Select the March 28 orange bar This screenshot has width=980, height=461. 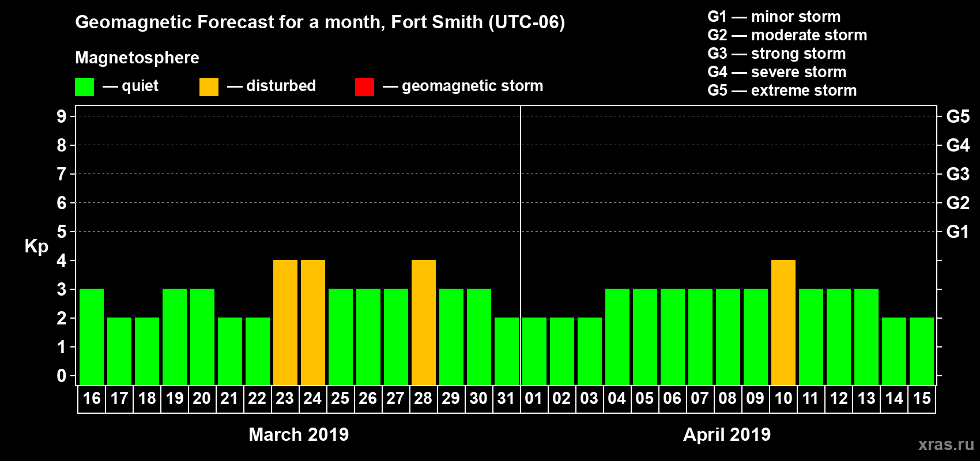coord(424,322)
